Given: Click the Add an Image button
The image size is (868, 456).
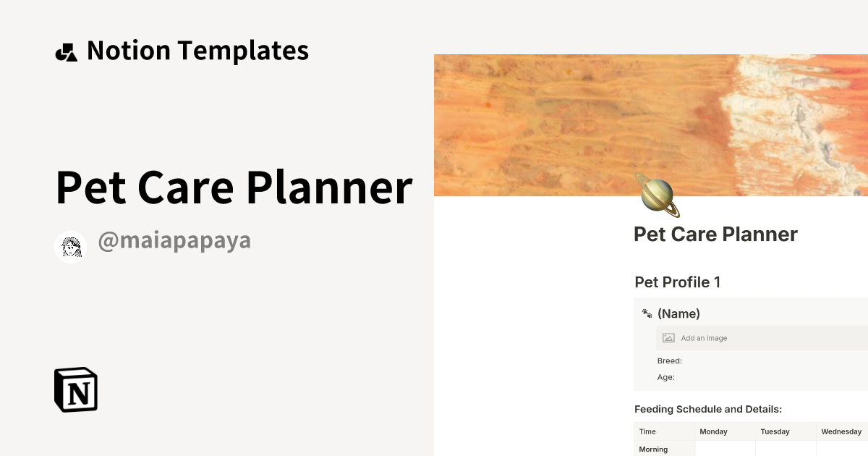Looking at the screenshot, I should pos(703,337).
